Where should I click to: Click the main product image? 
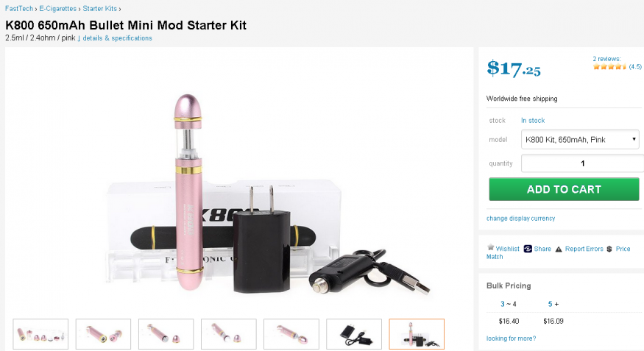click(239, 180)
